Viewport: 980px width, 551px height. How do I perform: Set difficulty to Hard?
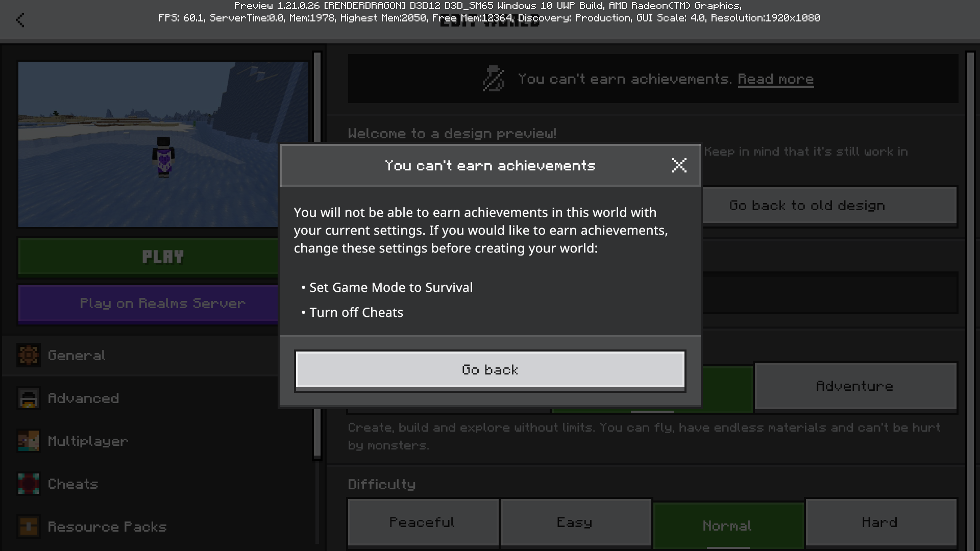[880, 522]
